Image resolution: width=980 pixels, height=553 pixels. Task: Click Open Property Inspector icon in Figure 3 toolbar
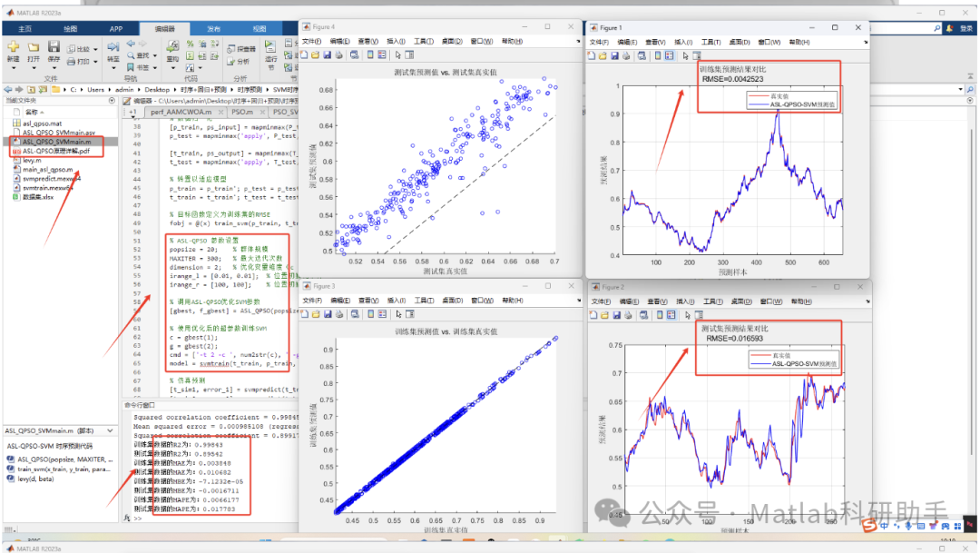tap(410, 314)
